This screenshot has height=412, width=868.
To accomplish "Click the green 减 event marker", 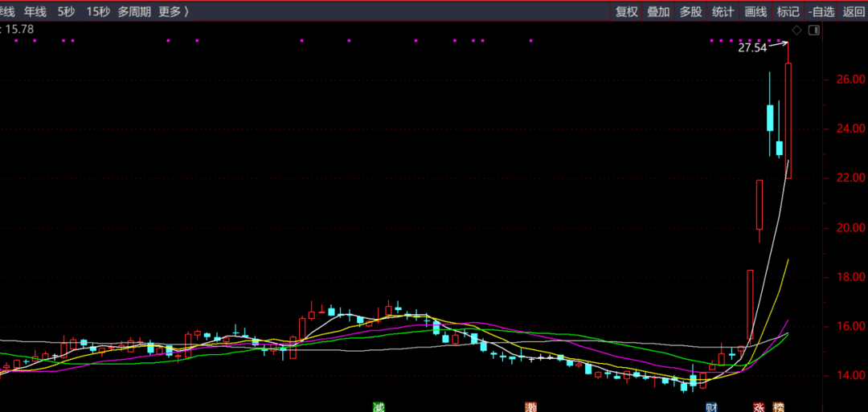I will coord(379,407).
